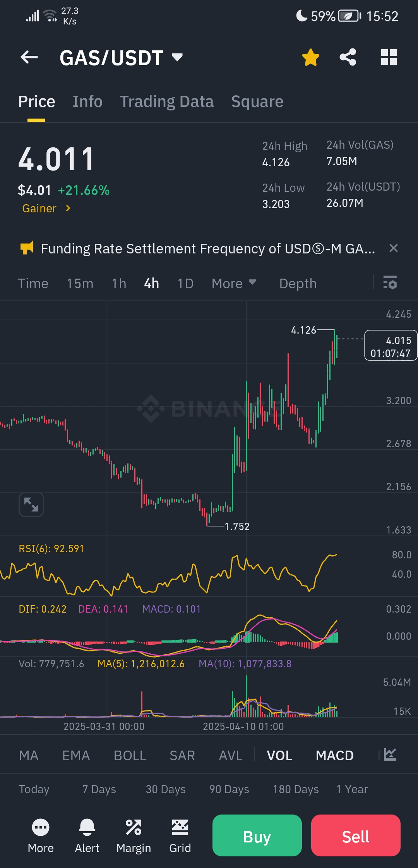Select the 7 Days performance range
Screen dimensions: 418x868
click(99, 789)
